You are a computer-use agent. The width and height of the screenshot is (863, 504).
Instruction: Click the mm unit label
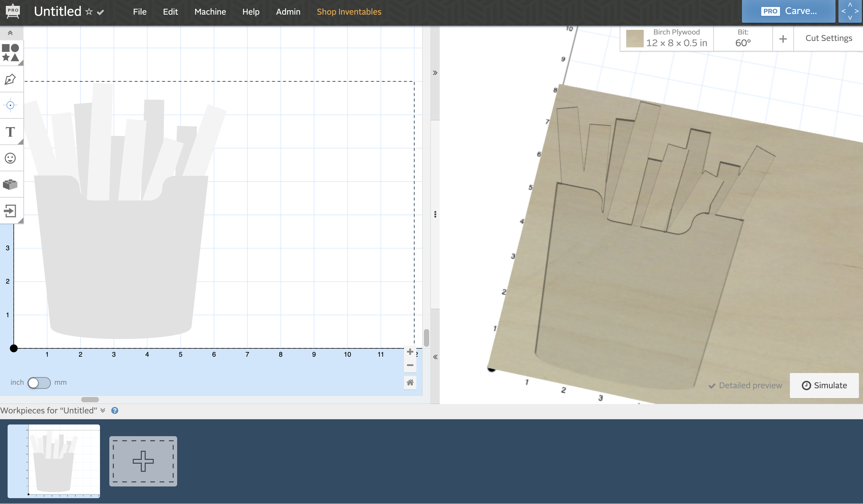pos(60,382)
